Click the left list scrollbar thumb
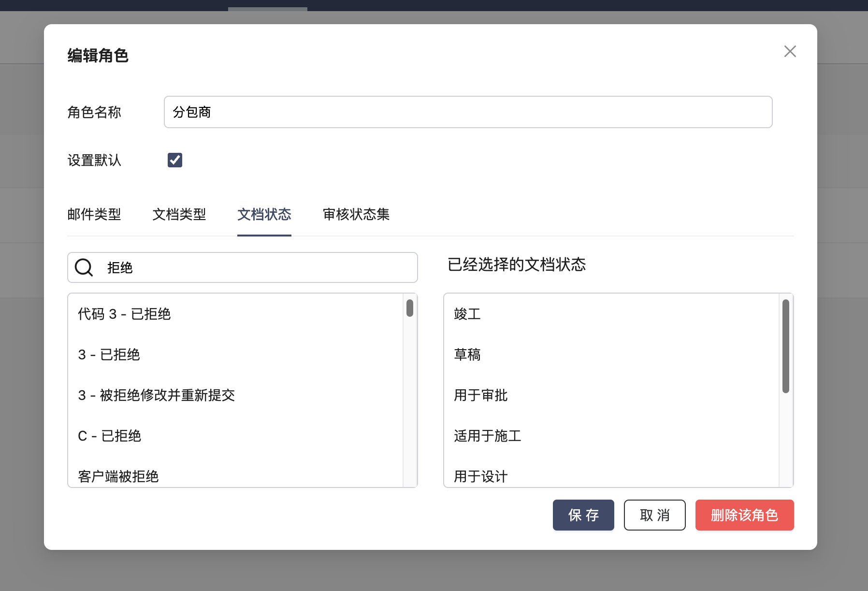 point(410,308)
